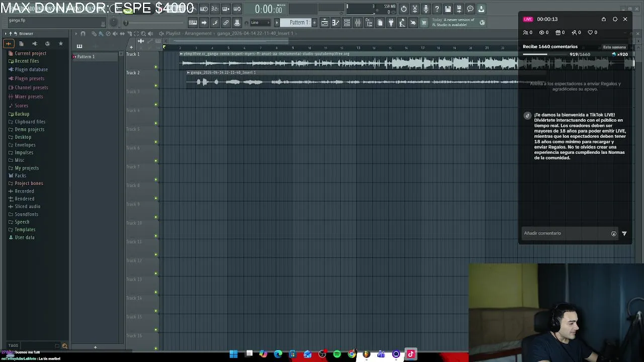Open the project picker files icon
Image resolution: width=644 pixels, height=362 pixels.
380,23
